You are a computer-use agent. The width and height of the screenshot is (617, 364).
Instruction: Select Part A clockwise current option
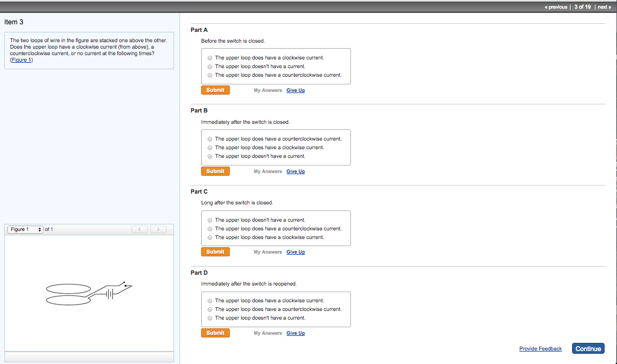click(210, 58)
